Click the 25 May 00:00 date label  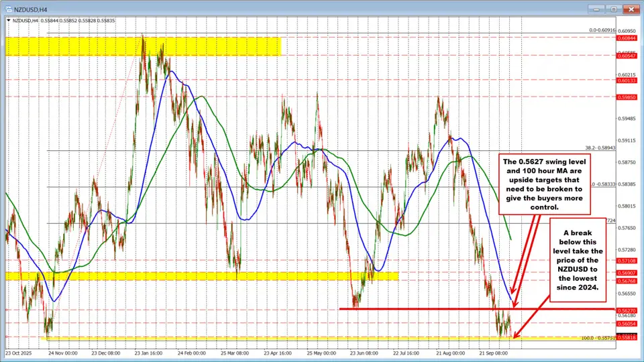click(x=321, y=353)
